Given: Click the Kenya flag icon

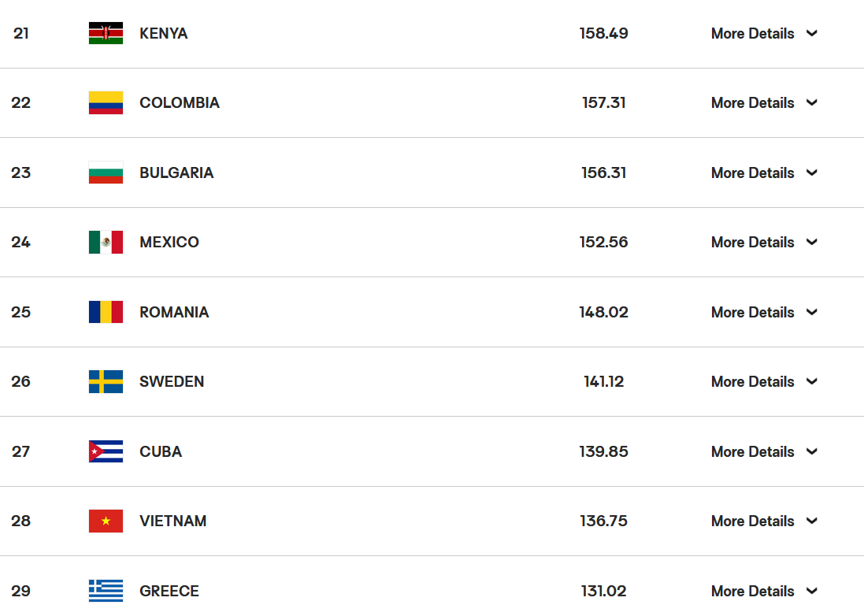Looking at the screenshot, I should point(106,33).
